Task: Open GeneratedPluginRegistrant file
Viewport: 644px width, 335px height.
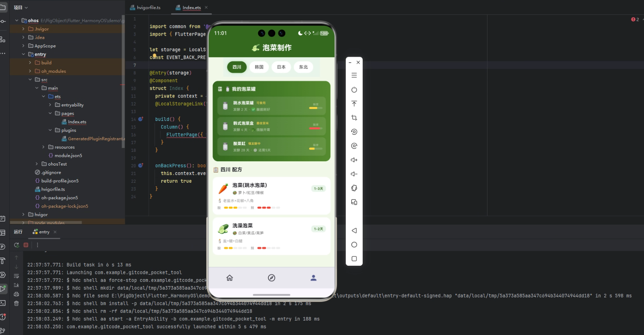Action: coord(93,139)
